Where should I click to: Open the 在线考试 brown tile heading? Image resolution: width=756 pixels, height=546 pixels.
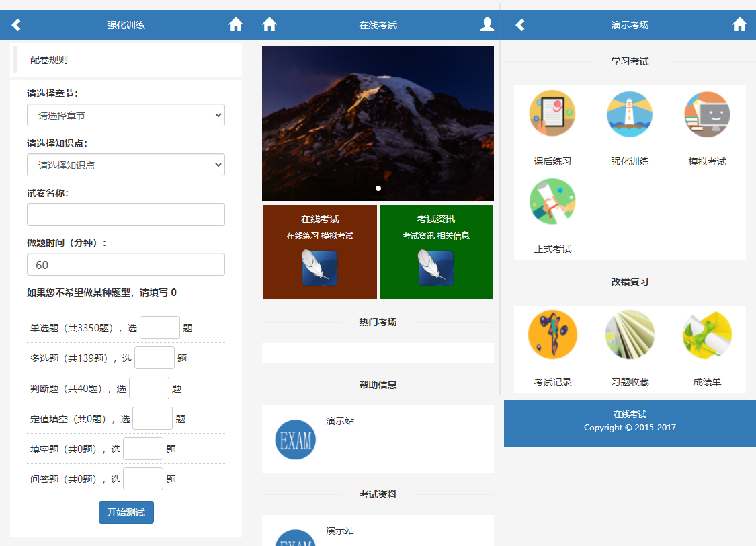[320, 219]
